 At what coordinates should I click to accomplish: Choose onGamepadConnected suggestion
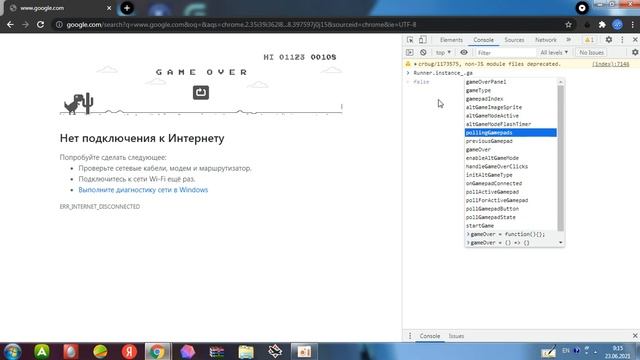pos(511,184)
